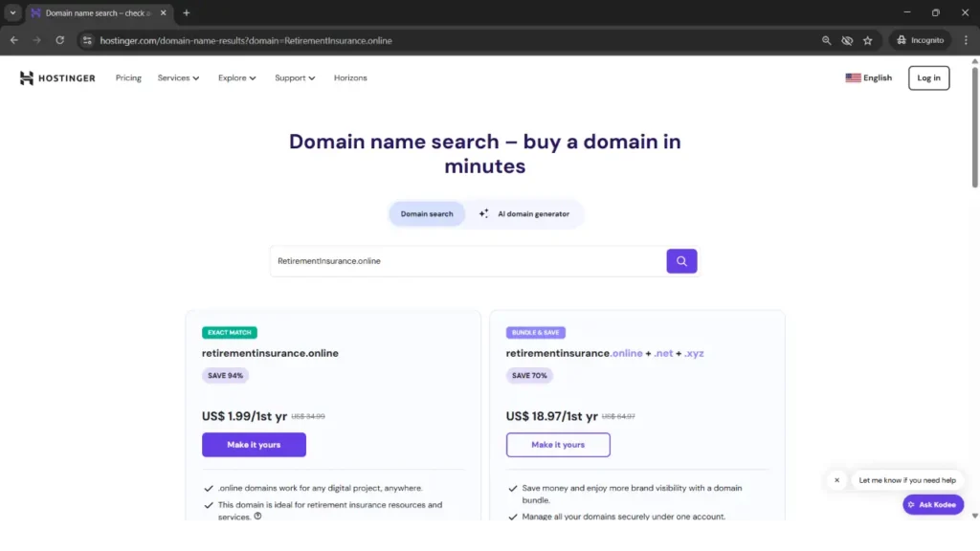Open a new browser tab
Viewport: 980px width, 551px height.
coord(187,13)
